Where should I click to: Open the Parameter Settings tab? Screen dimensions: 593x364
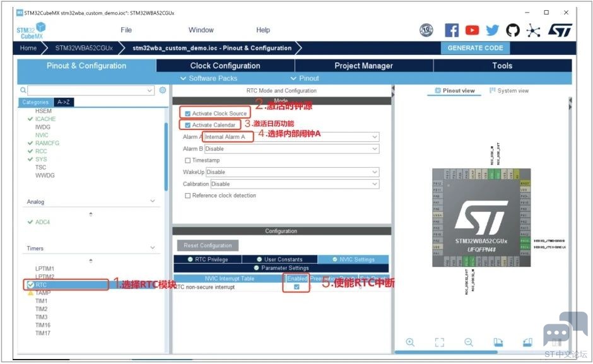click(281, 268)
